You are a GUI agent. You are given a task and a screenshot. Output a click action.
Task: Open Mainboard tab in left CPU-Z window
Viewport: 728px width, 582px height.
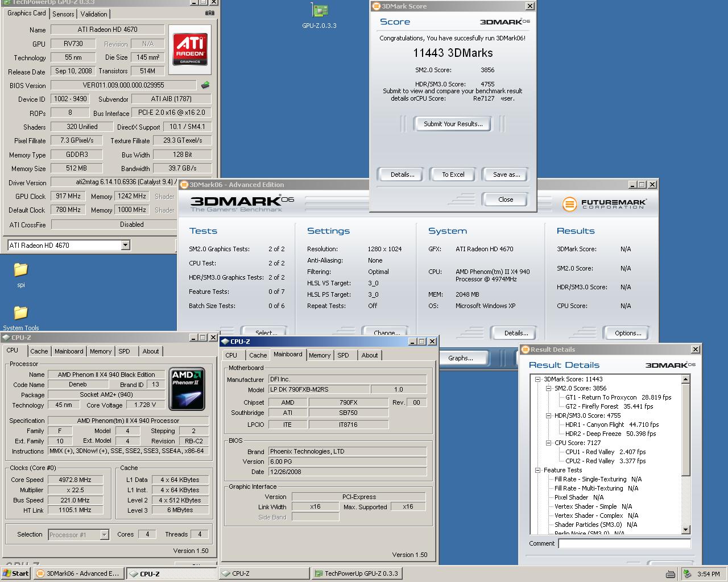click(x=69, y=351)
